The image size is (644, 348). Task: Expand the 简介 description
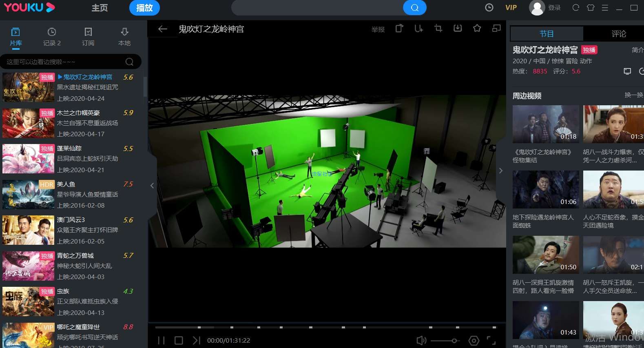pyautogui.click(x=637, y=50)
